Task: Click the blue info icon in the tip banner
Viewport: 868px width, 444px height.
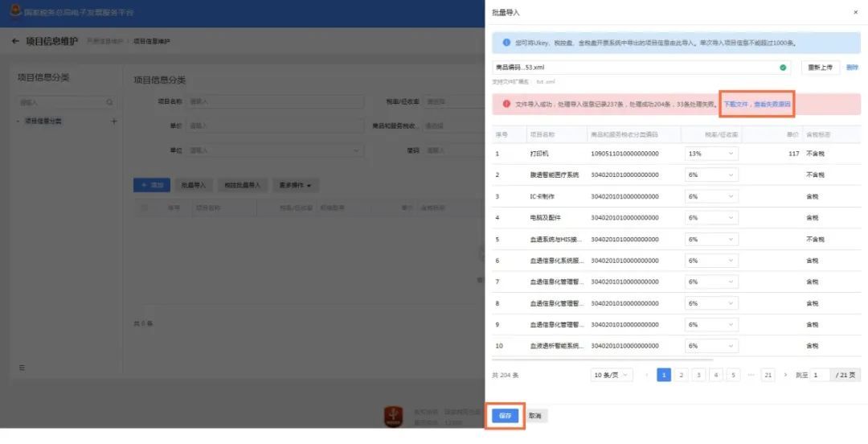Action: click(x=506, y=42)
